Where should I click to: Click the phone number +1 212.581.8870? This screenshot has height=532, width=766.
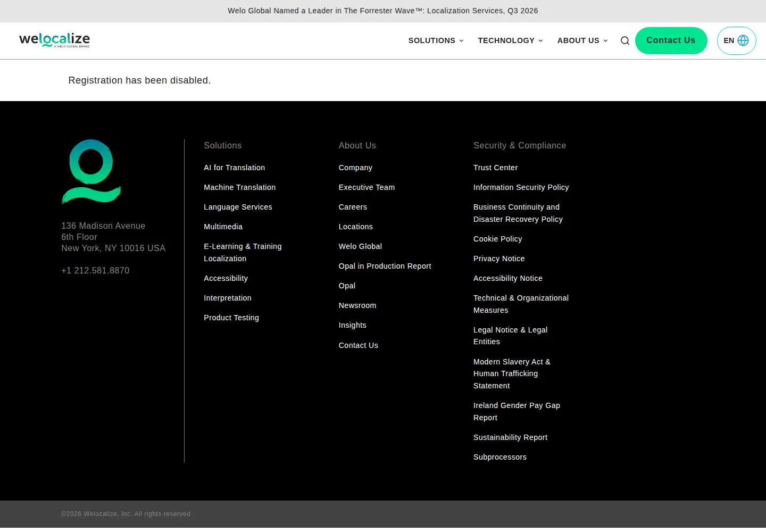(95, 270)
